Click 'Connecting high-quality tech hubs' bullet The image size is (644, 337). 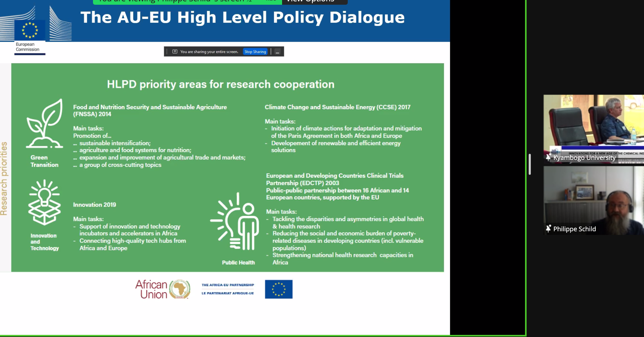(x=133, y=244)
